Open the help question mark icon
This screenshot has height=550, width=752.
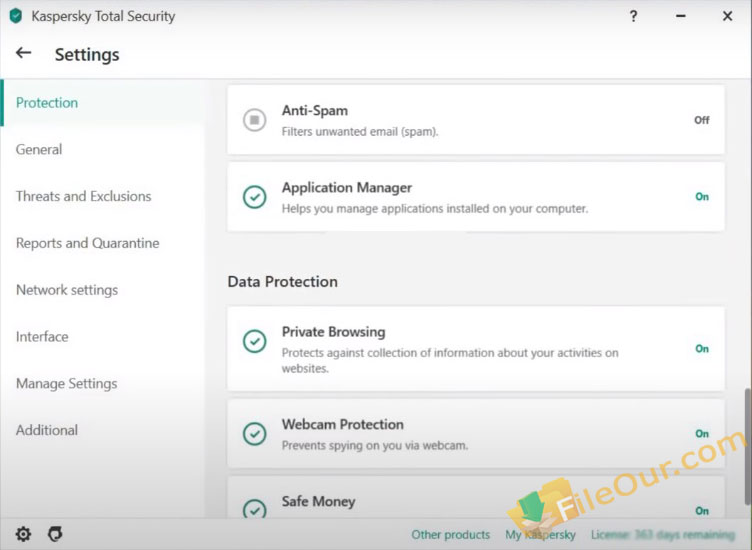tap(633, 16)
